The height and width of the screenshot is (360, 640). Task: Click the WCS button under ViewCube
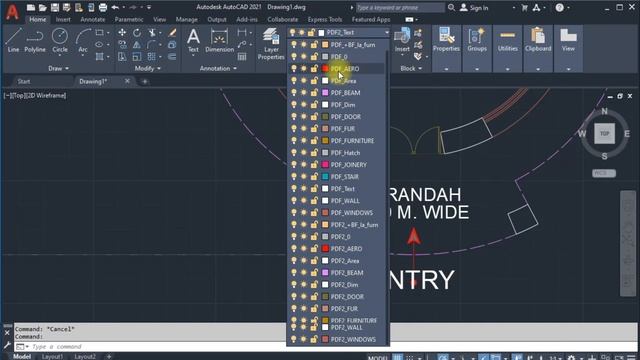pos(604,173)
